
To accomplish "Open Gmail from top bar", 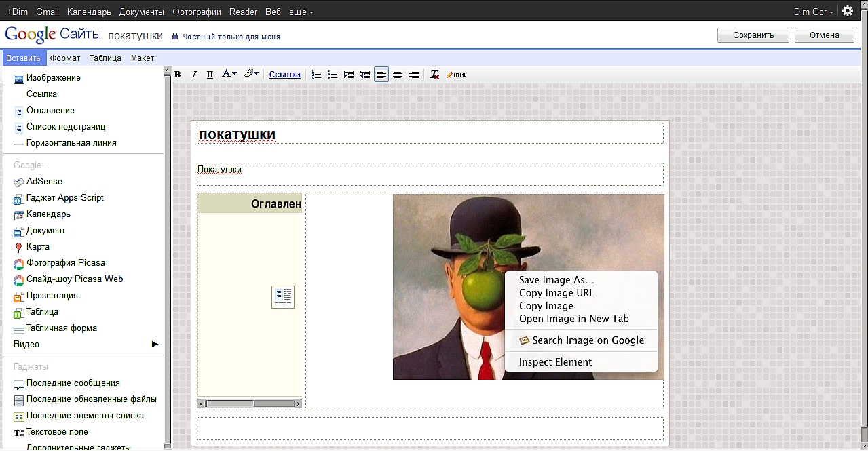I will click(x=48, y=12).
